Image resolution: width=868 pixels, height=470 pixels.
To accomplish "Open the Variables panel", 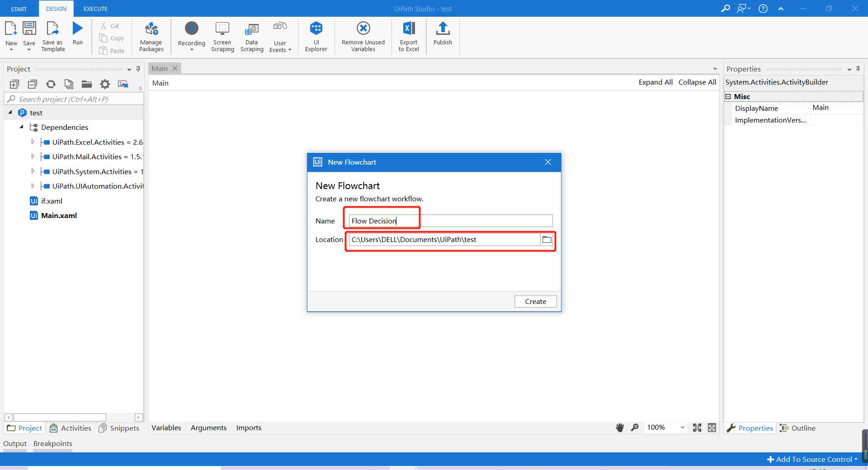I will pyautogui.click(x=166, y=428).
